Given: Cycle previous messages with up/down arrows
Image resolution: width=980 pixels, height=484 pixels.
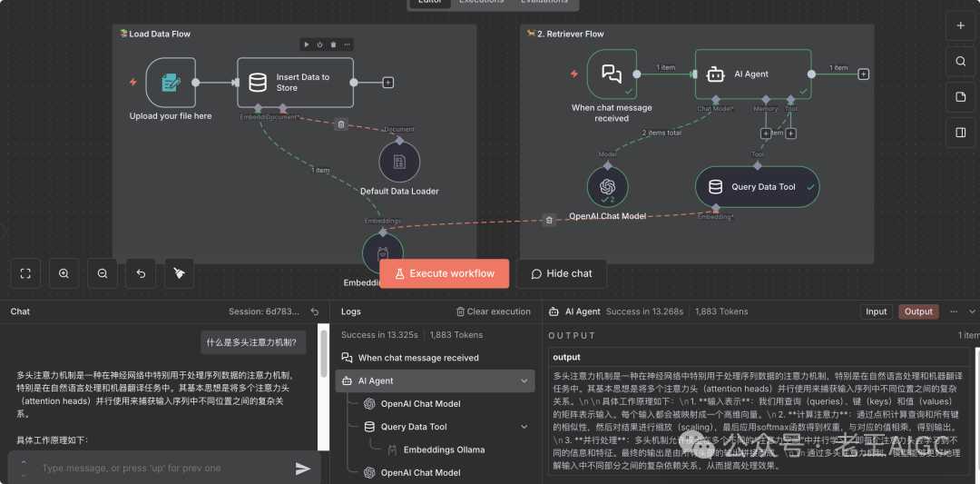Looking at the screenshot, I should tap(24, 468).
